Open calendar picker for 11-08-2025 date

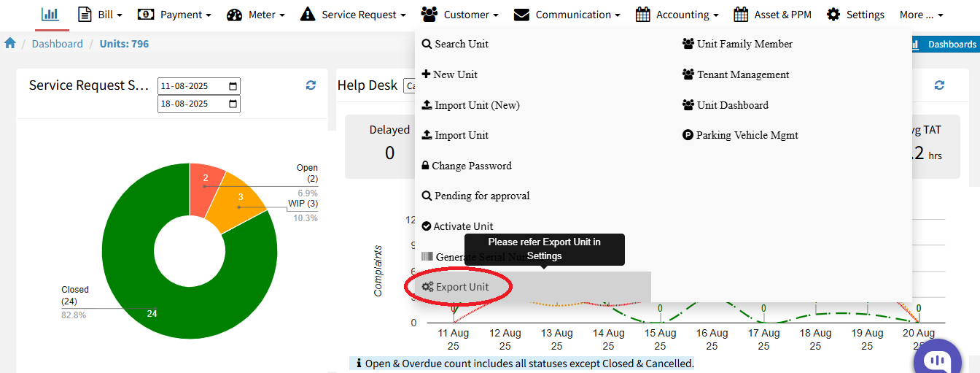(x=233, y=85)
